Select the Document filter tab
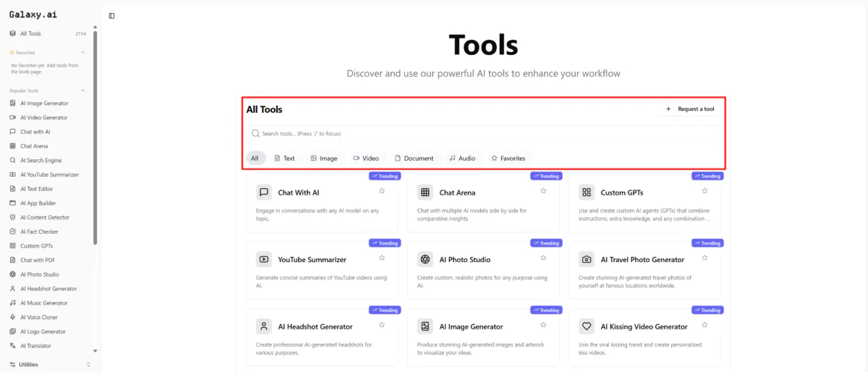868x372 pixels. click(x=414, y=158)
